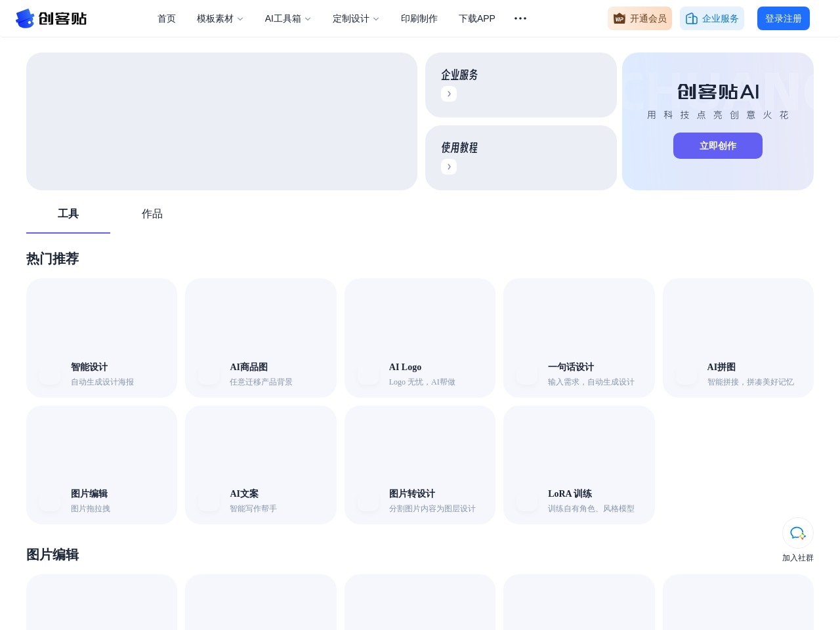Click the arrow icon under 使用教程 card
This screenshot has width=840, height=630.
coord(449,167)
